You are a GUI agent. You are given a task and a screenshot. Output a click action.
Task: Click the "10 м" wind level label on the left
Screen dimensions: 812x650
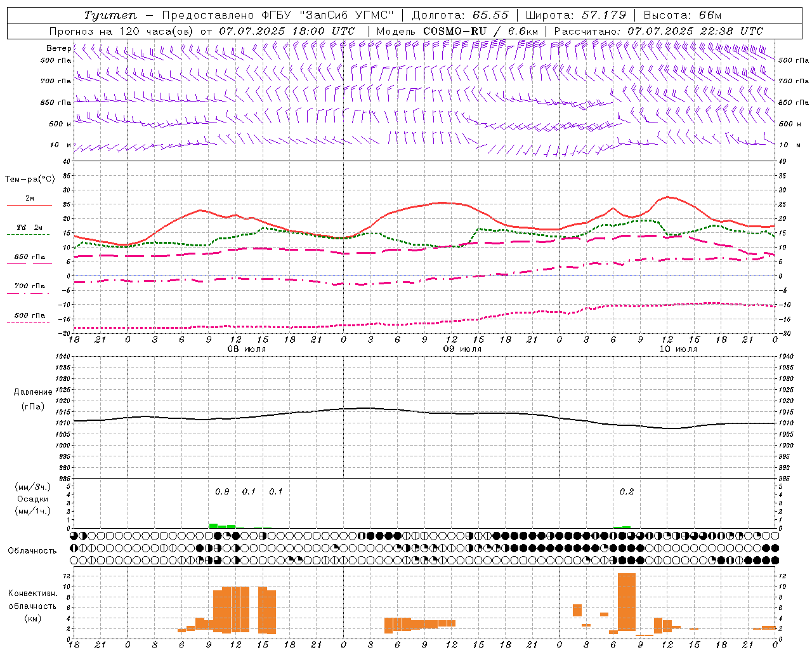(x=62, y=145)
